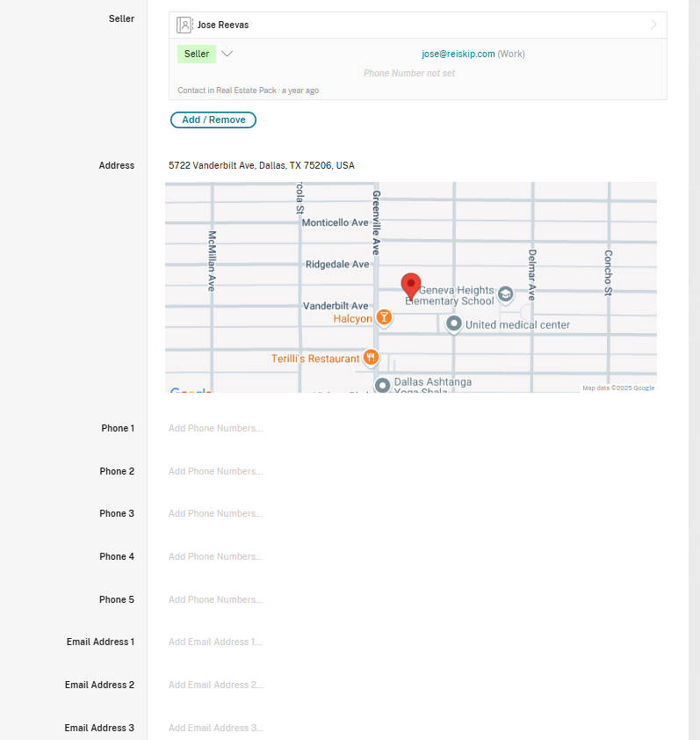Viewport: 700px width, 740px height.
Task: Click 'Phone Number not set' text
Action: [409, 73]
